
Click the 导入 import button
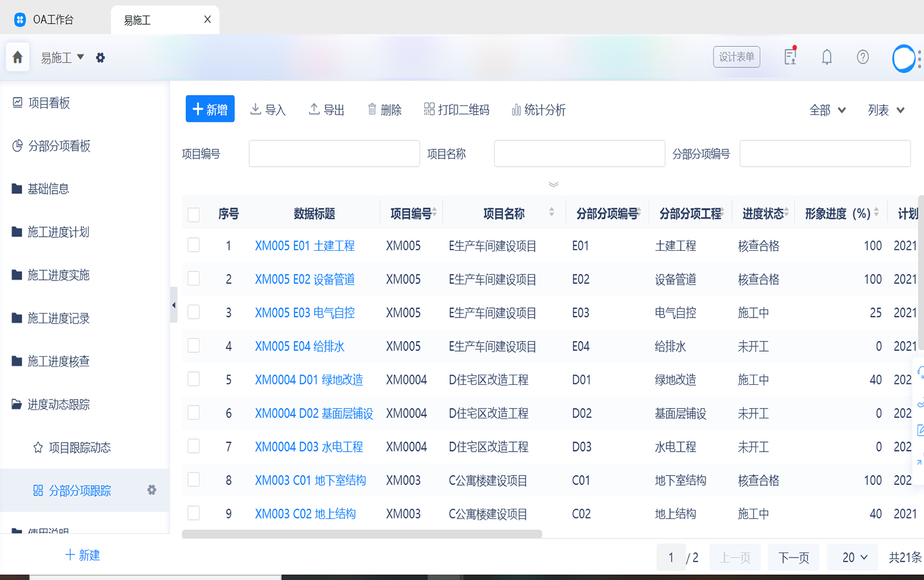tap(268, 110)
